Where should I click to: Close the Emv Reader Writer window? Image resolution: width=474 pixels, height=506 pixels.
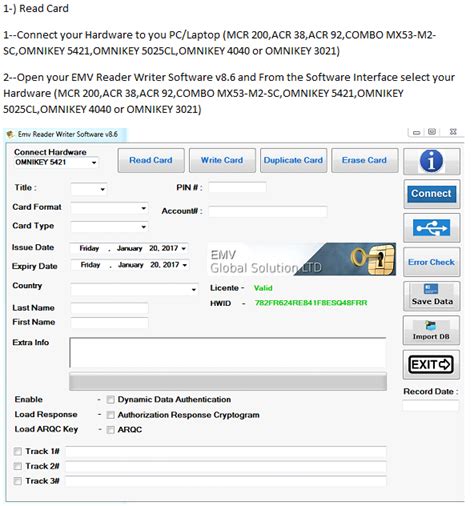pyautogui.click(x=453, y=132)
